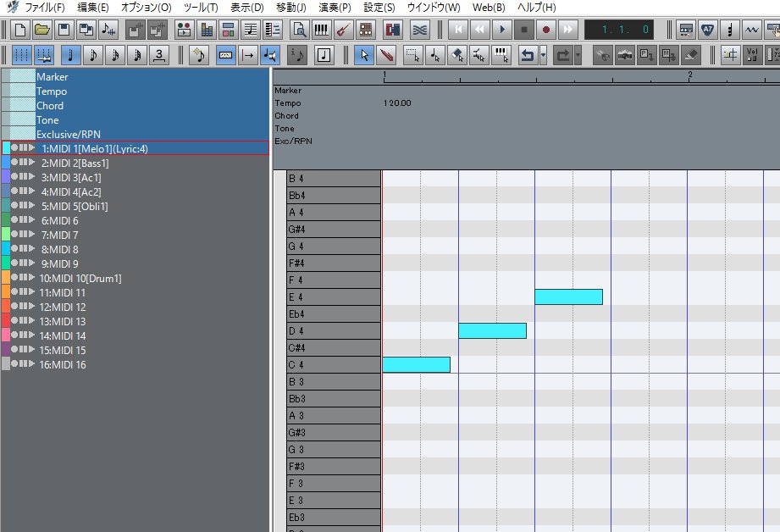Toggle record circle on 2:MIDI 2[Bass1] track
Image resolution: width=780 pixels, height=532 pixels.
14,163
